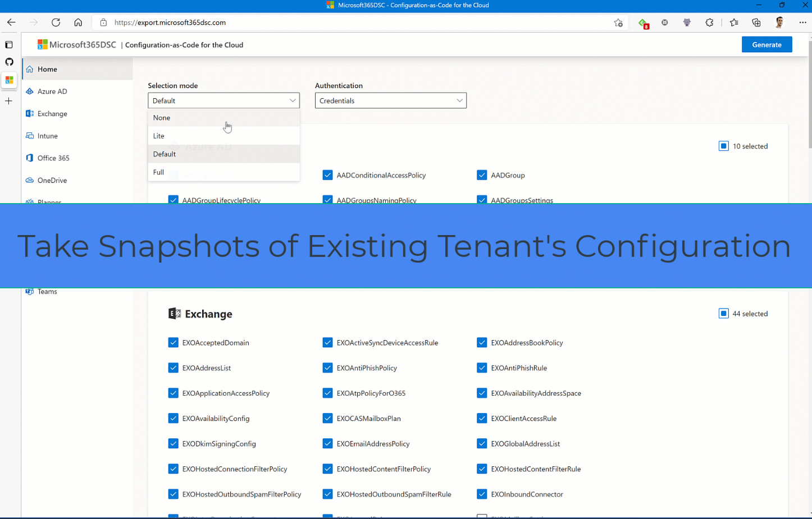Open OneDrive in the sidebar
Viewport: 812px width, 519px height.
(77, 180)
